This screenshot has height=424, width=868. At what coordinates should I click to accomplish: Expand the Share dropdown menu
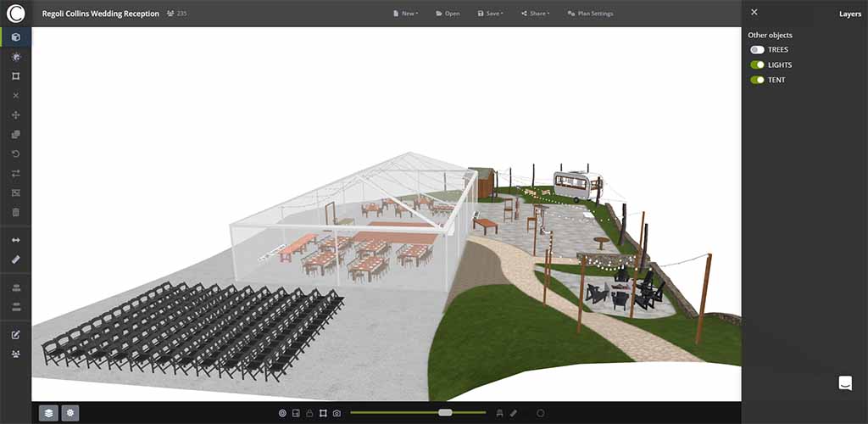point(535,14)
